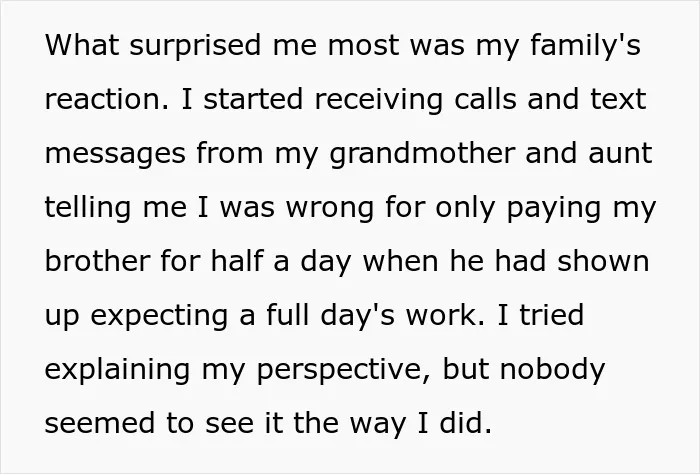The image size is (700, 474).
Task: Select the word "family's"
Action: 585,46
